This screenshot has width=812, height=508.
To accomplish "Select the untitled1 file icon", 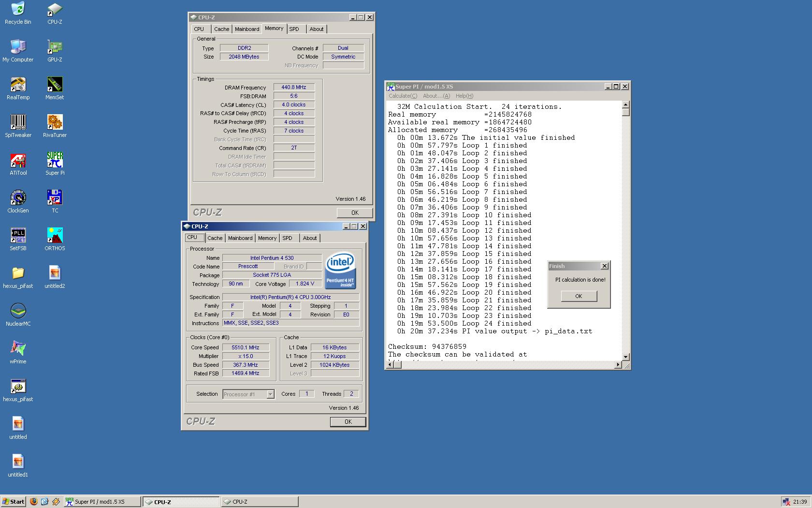I will point(18,466).
